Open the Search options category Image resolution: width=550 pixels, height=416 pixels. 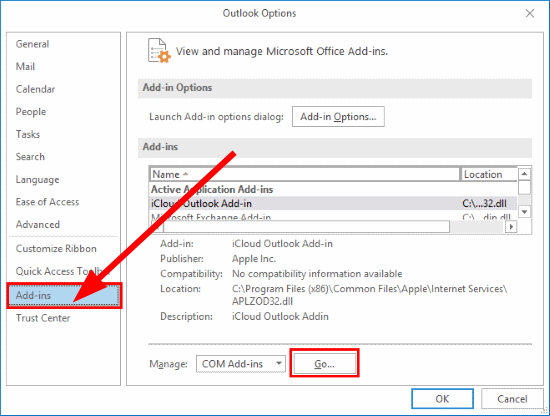tap(30, 157)
